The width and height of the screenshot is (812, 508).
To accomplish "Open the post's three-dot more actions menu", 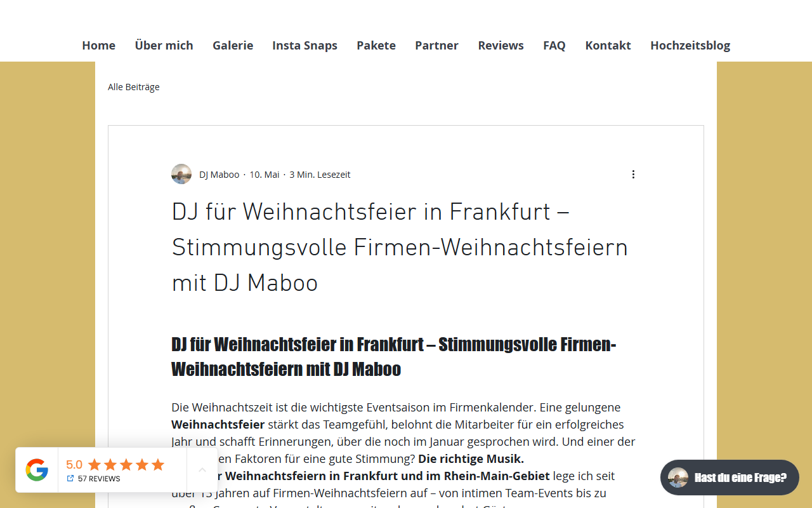I will click(x=633, y=175).
